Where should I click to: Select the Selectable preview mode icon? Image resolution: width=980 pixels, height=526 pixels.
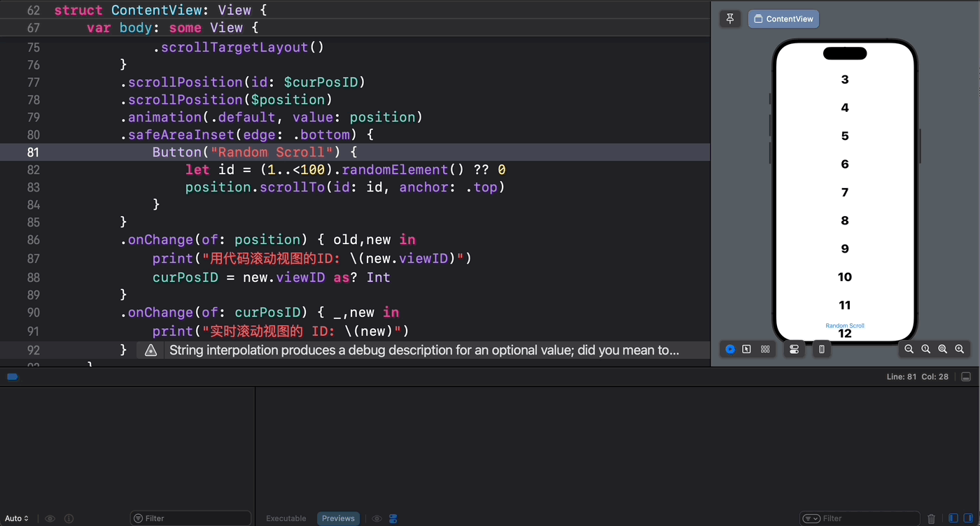point(746,349)
